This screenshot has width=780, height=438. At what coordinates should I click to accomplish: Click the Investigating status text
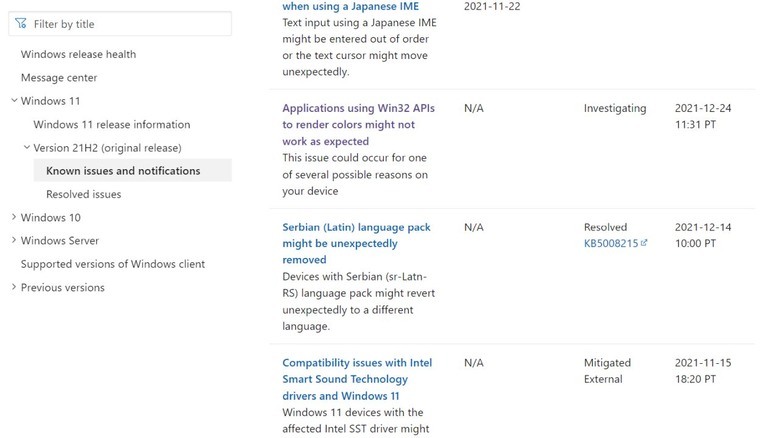pyautogui.click(x=615, y=108)
